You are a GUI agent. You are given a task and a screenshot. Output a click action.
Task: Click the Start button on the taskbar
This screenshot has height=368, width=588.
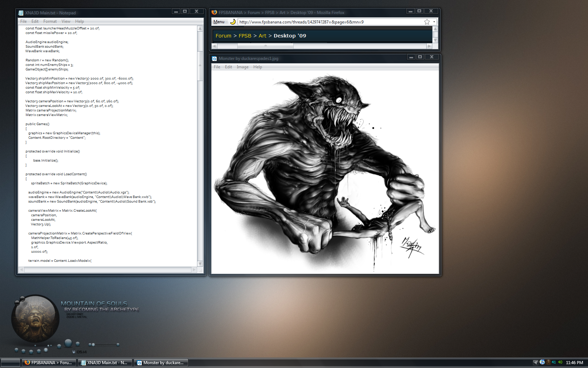coord(10,363)
